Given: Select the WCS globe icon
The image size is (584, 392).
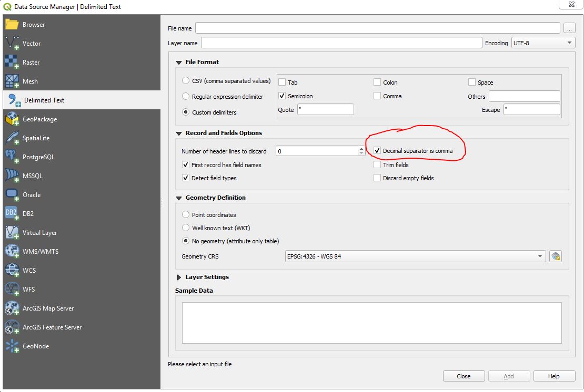Looking at the screenshot, I should (12, 271).
